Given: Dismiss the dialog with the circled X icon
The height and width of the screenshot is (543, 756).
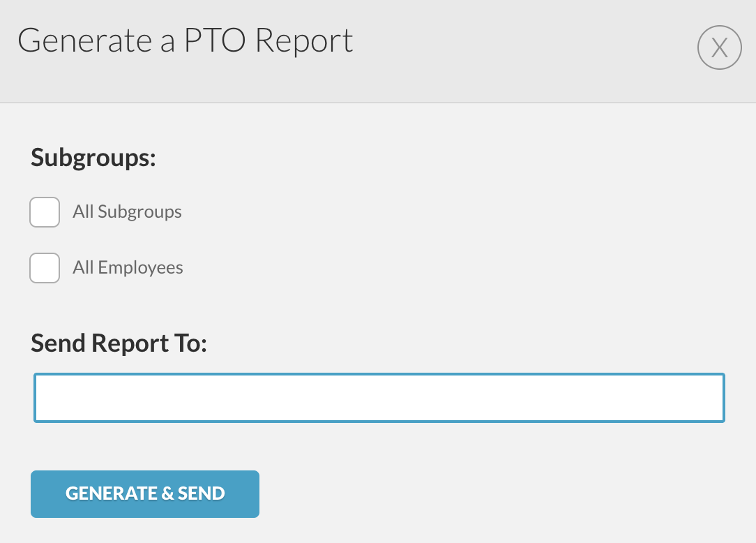Looking at the screenshot, I should [719, 47].
